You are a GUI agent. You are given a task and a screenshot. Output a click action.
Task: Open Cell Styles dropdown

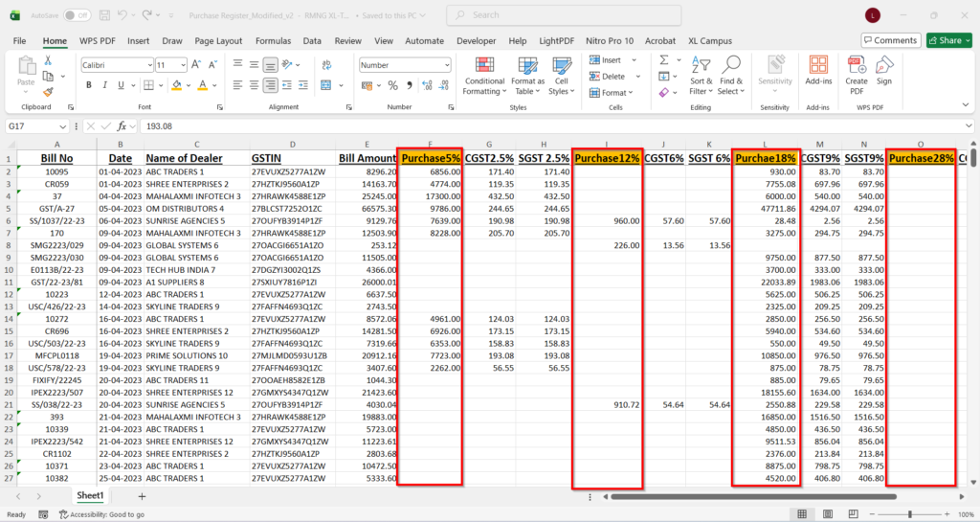pos(561,76)
